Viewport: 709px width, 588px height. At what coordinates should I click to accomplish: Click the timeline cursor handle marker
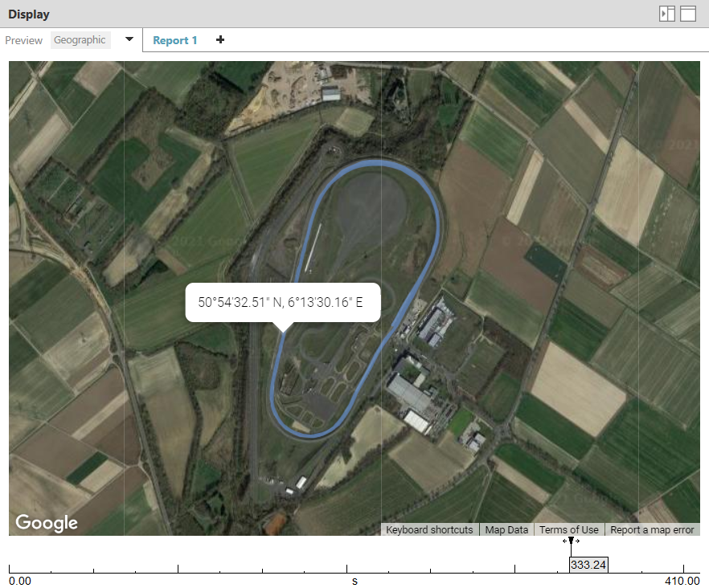pyautogui.click(x=571, y=541)
